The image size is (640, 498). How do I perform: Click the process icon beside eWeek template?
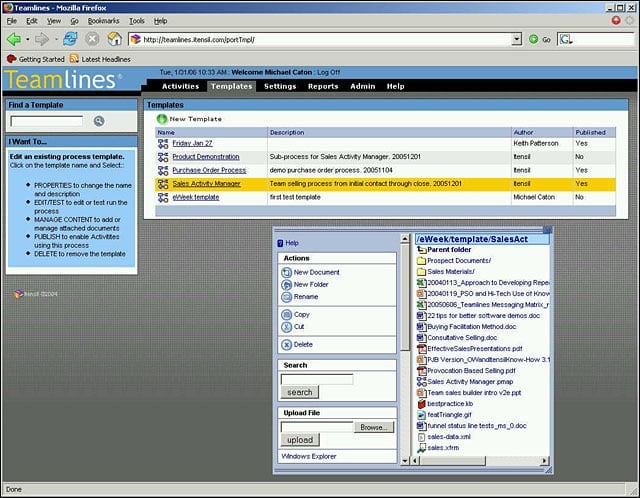tap(163, 197)
